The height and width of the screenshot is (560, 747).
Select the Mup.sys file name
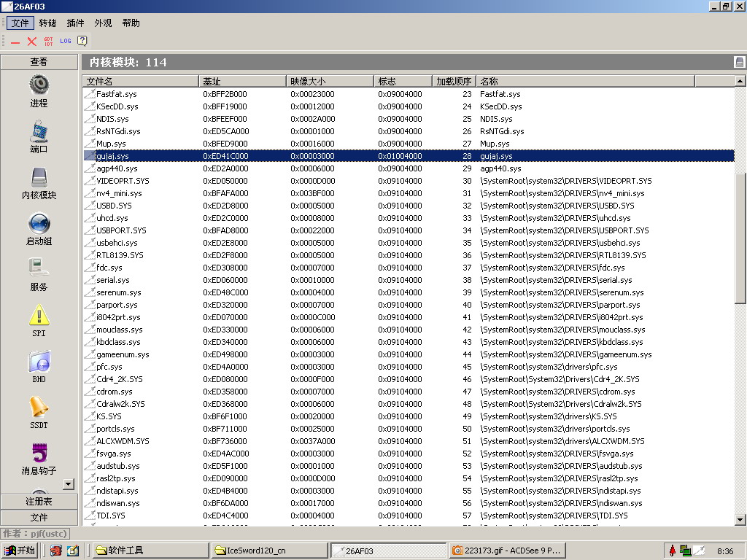pos(111,144)
